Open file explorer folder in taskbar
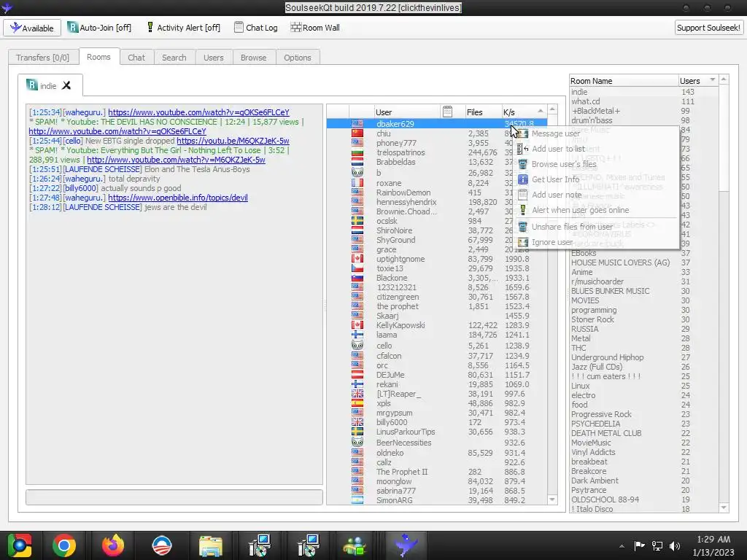This screenshot has height=560, width=747. pyautogui.click(x=210, y=545)
